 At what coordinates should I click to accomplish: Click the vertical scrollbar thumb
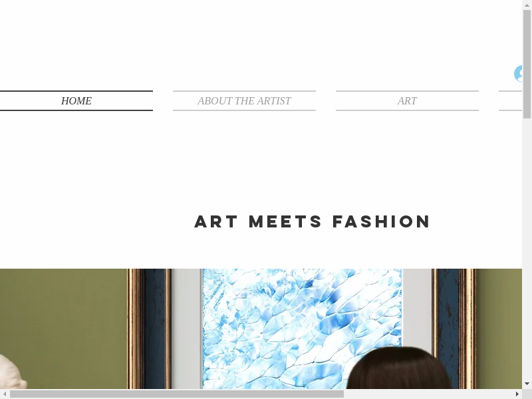pyautogui.click(x=527, y=64)
